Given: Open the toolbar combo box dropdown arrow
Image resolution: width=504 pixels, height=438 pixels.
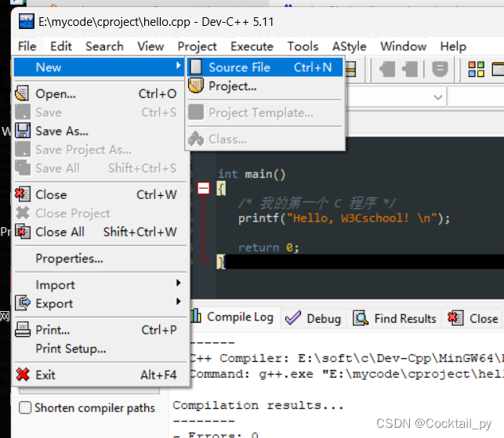Looking at the screenshot, I should 438,97.
